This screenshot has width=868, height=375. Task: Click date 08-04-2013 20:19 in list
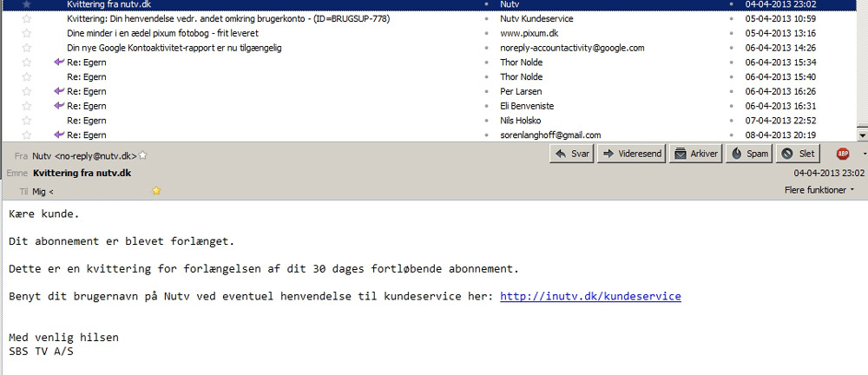coord(780,135)
